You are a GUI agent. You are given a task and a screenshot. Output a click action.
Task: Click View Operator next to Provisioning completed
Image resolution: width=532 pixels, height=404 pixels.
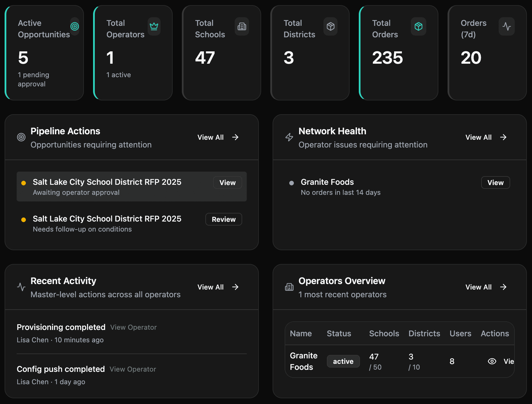pyautogui.click(x=133, y=327)
